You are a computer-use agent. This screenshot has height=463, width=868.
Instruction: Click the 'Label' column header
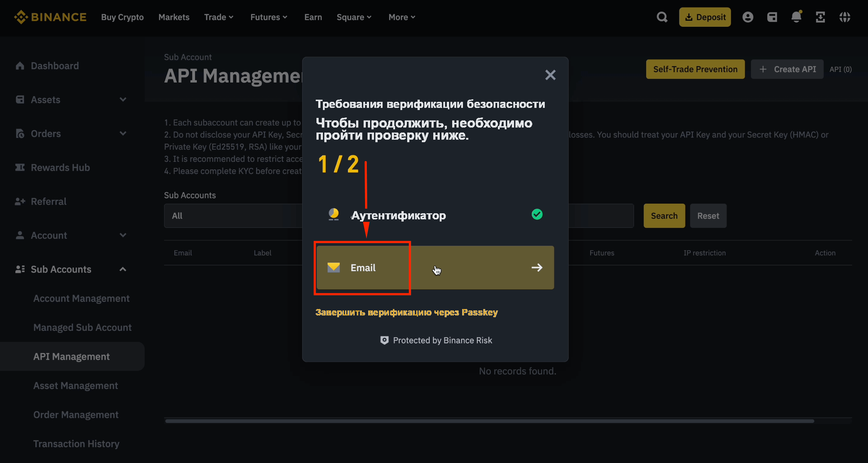coord(263,253)
